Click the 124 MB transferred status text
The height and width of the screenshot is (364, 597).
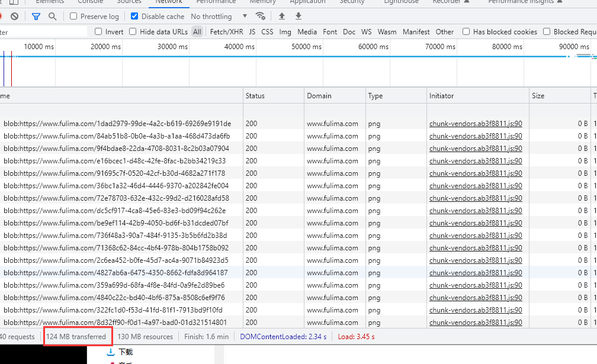pos(76,337)
